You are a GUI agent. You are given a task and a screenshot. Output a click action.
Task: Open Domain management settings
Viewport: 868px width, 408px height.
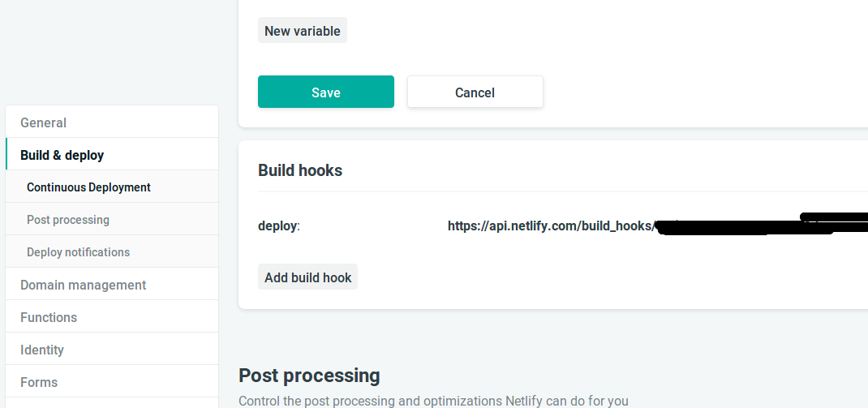pos(83,285)
